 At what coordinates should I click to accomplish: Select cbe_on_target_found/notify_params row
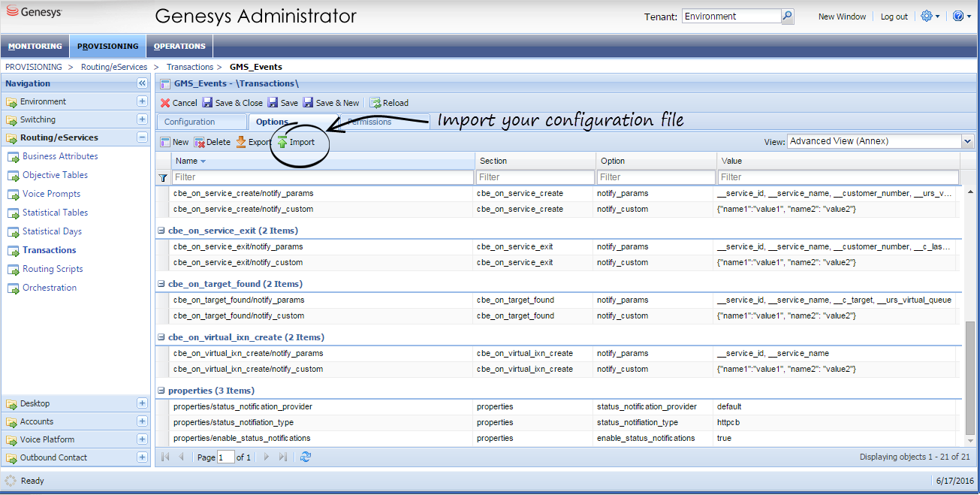click(x=557, y=300)
